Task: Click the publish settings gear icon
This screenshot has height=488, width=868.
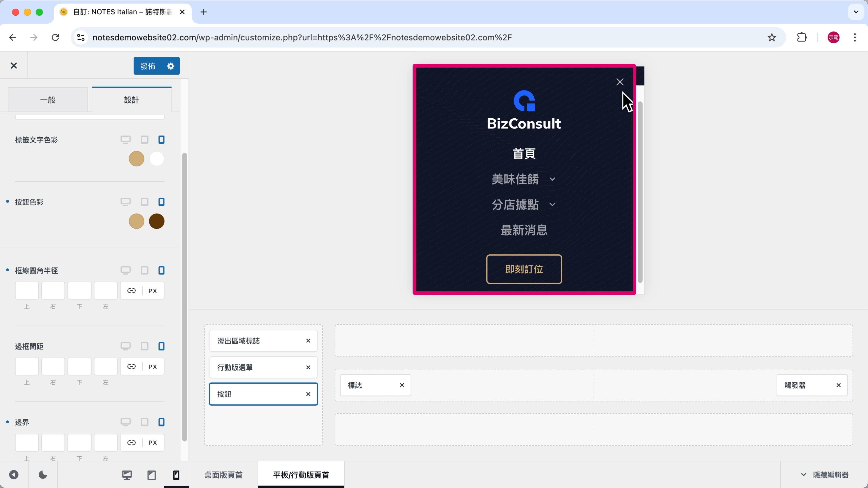Action: click(171, 66)
